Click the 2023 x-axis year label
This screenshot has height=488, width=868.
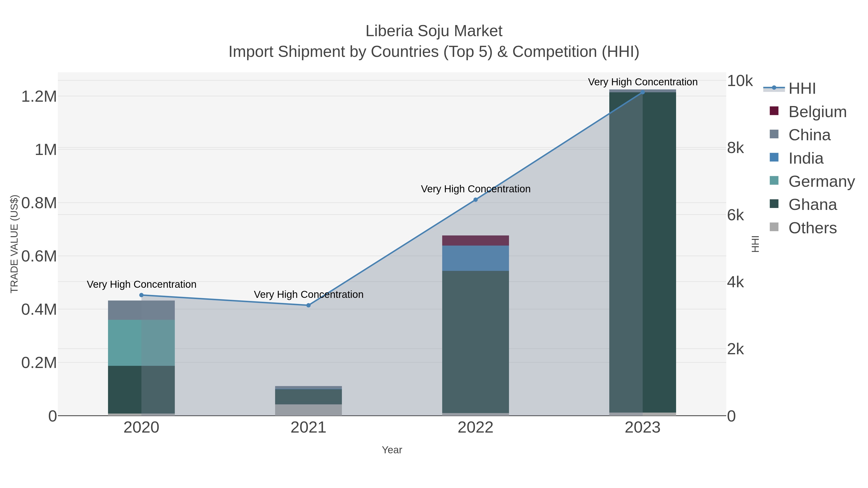643,428
